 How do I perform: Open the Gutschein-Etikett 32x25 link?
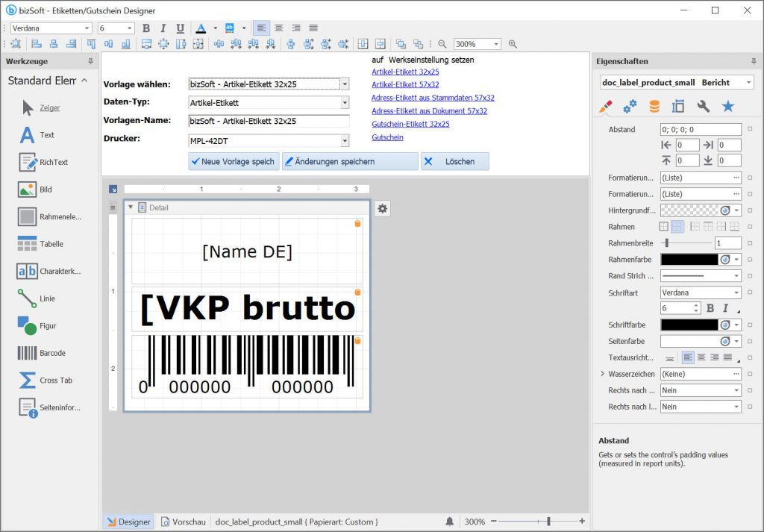(x=411, y=124)
